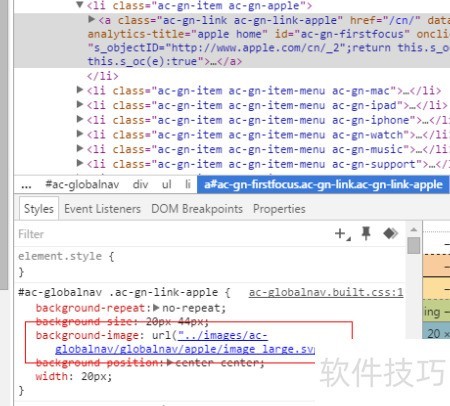Expand the ac-gn-link-apple anchor element

coord(91,19)
